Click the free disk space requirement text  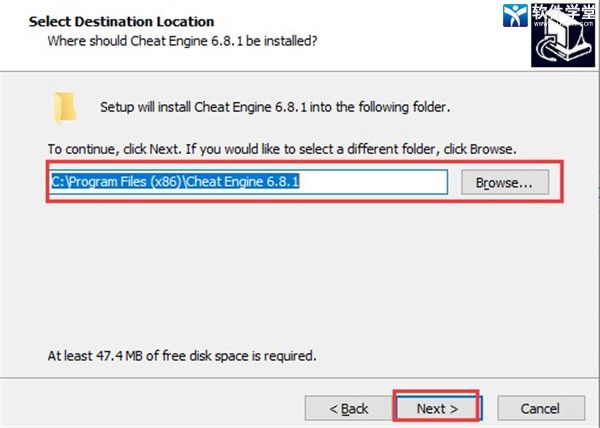click(182, 355)
